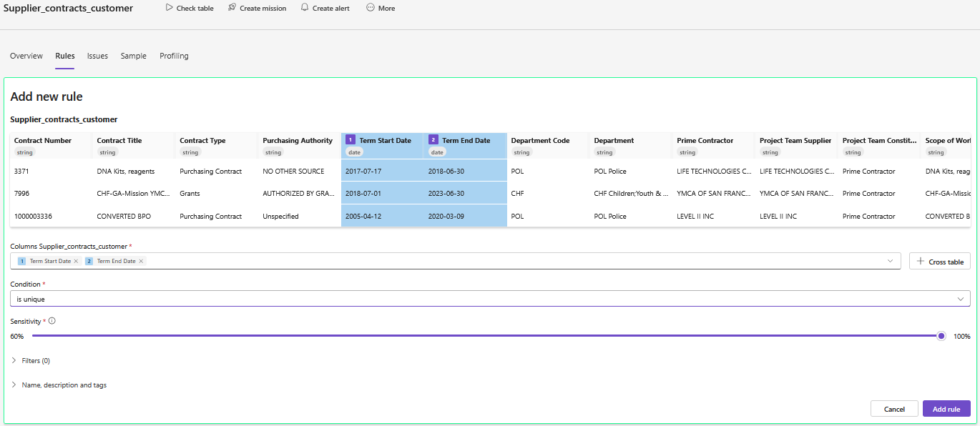Switch to the Issues tab
980x426 pixels.
tap(97, 56)
